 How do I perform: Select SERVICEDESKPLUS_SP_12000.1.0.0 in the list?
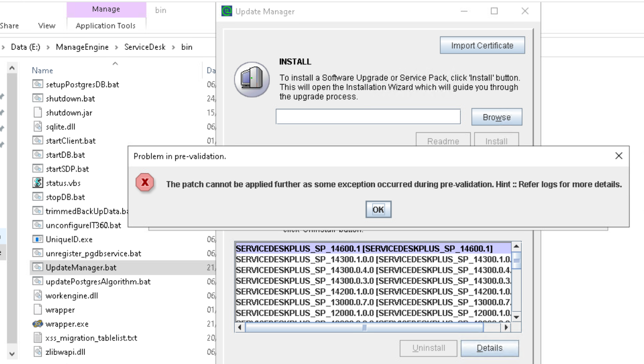[x=373, y=313]
